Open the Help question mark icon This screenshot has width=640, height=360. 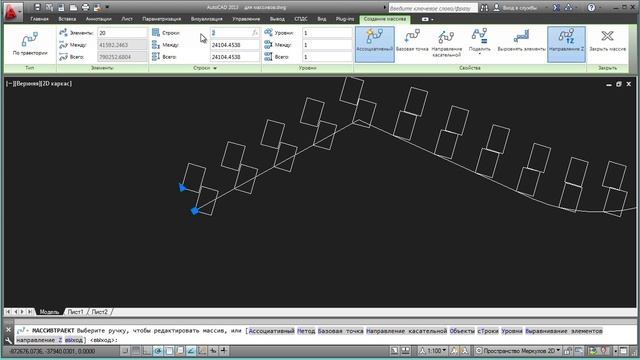click(591, 8)
